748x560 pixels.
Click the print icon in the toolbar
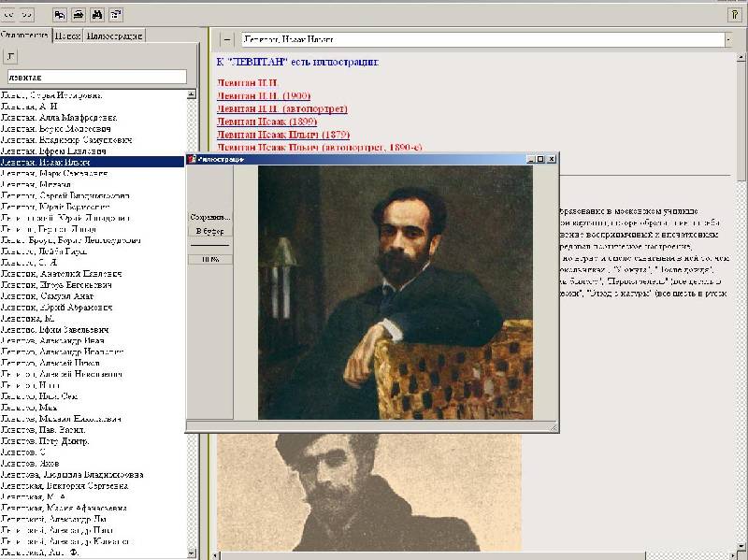point(79,15)
